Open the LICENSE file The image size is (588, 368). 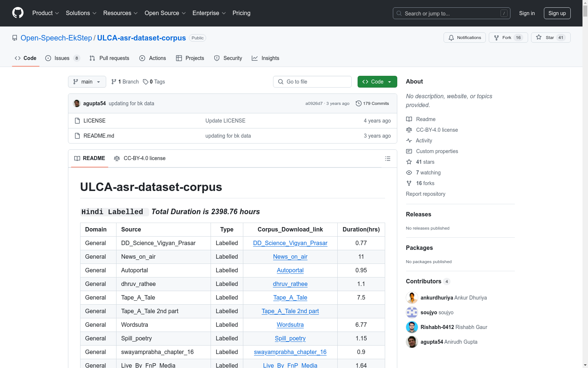tap(94, 121)
